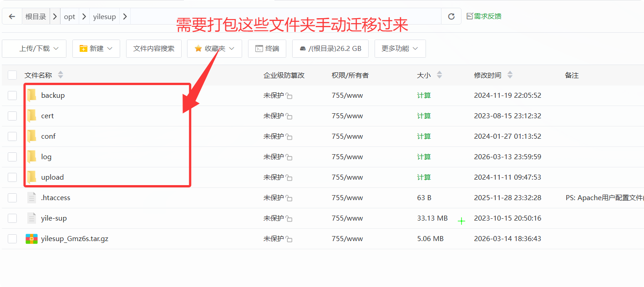The height and width of the screenshot is (287, 644).
Task: Open the 终端 terminal button
Action: pos(267,49)
